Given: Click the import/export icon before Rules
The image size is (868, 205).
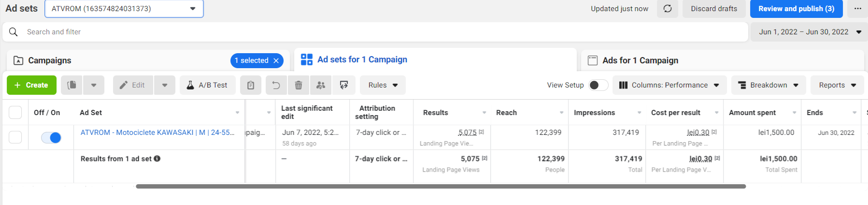Looking at the screenshot, I should click(x=344, y=85).
